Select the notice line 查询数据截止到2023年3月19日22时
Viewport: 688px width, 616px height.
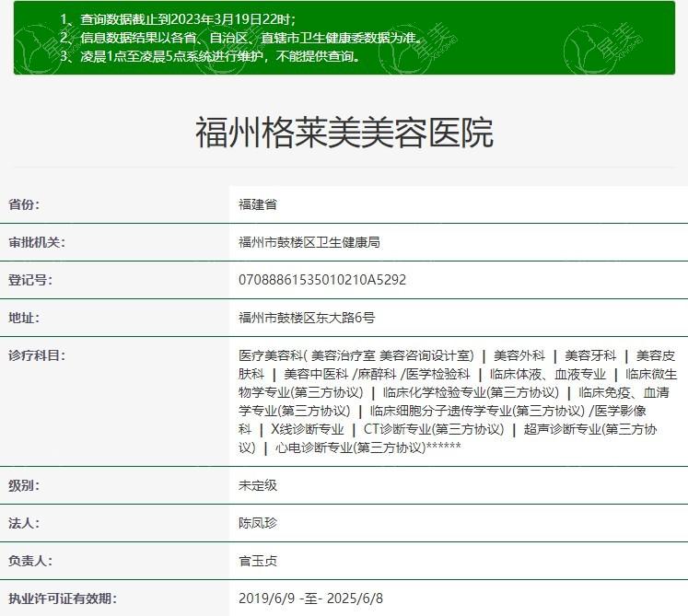click(x=178, y=19)
